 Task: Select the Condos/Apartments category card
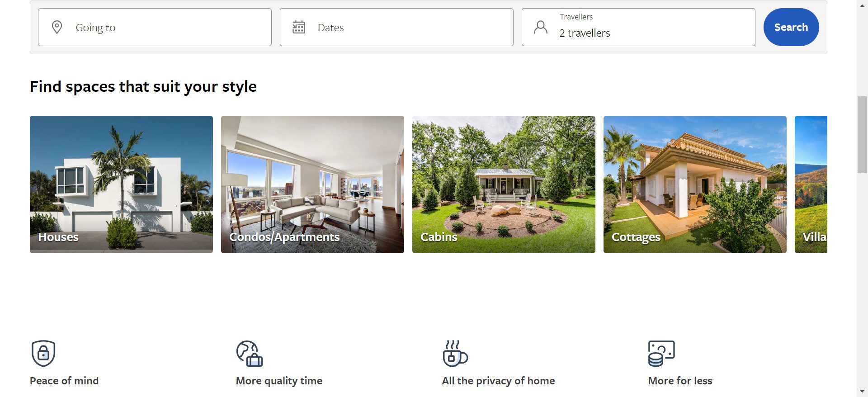click(x=312, y=184)
